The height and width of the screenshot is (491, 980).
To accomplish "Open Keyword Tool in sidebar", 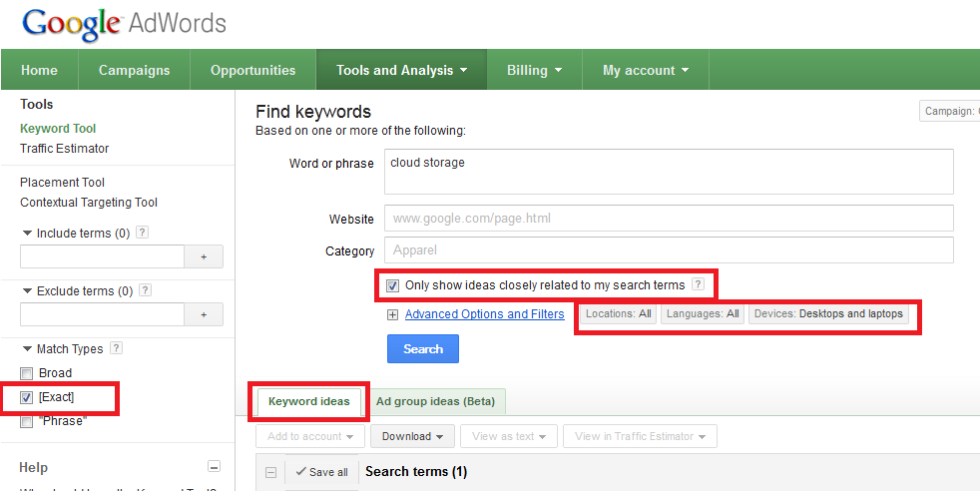I will [58, 129].
